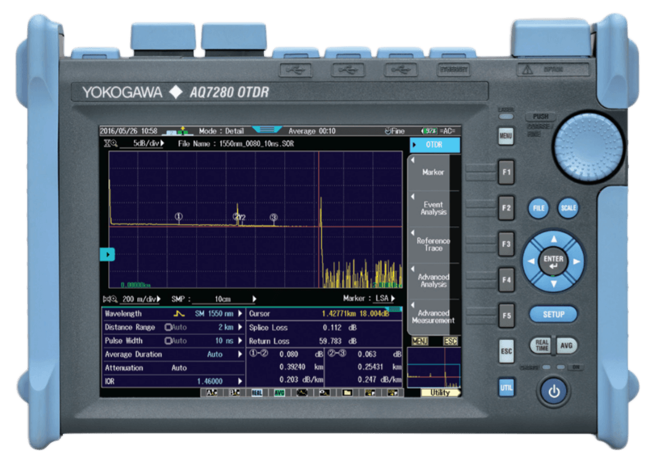
Task: Click the battery status icon
Action: click(429, 131)
